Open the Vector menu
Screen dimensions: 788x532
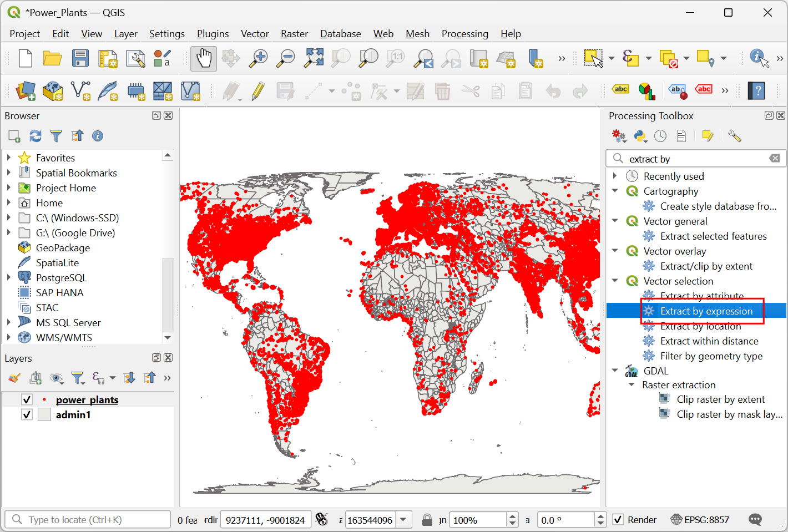[255, 34]
